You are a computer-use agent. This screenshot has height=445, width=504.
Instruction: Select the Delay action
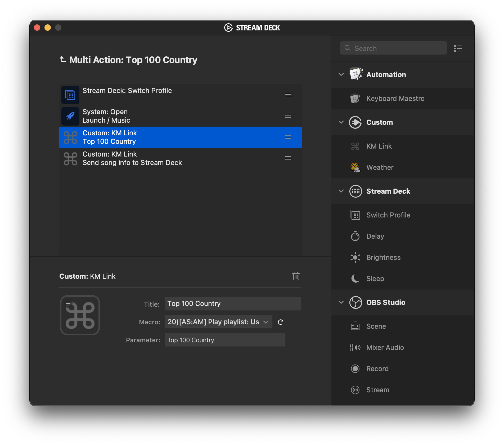(x=402, y=236)
